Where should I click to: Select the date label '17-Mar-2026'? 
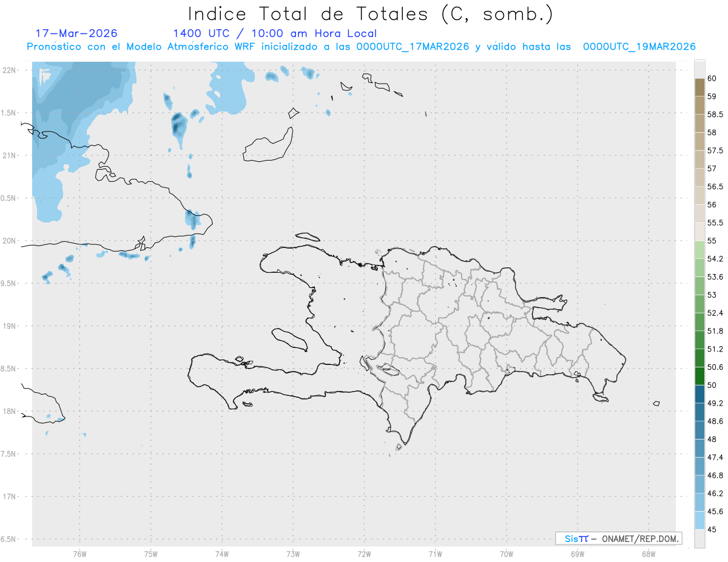(76, 33)
